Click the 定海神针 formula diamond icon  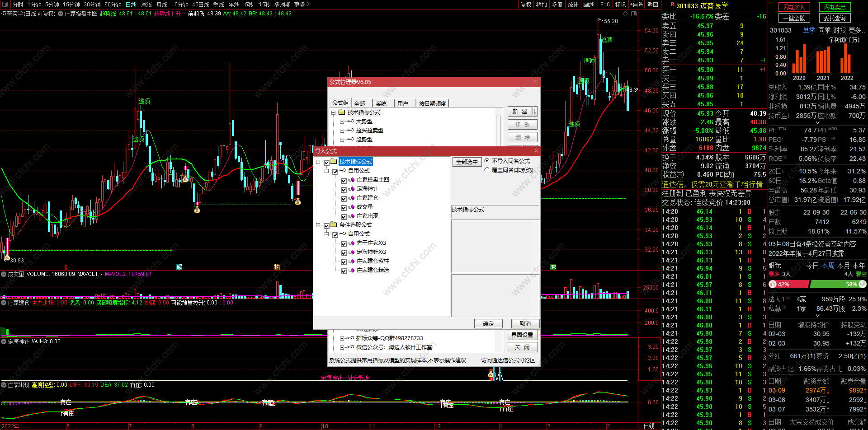(353, 189)
